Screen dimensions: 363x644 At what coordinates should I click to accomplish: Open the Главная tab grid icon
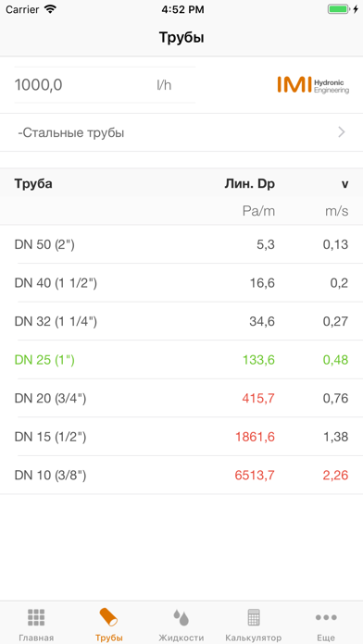[x=36, y=617]
